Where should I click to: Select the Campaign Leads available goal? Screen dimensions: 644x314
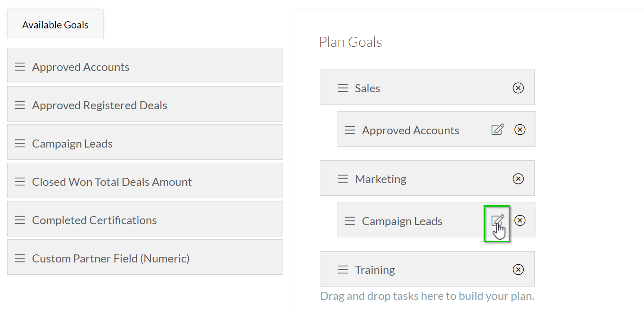72,142
